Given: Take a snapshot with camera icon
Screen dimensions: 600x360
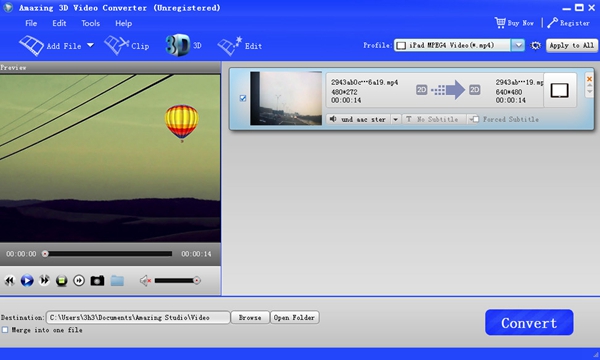Looking at the screenshot, I should 97,281.
